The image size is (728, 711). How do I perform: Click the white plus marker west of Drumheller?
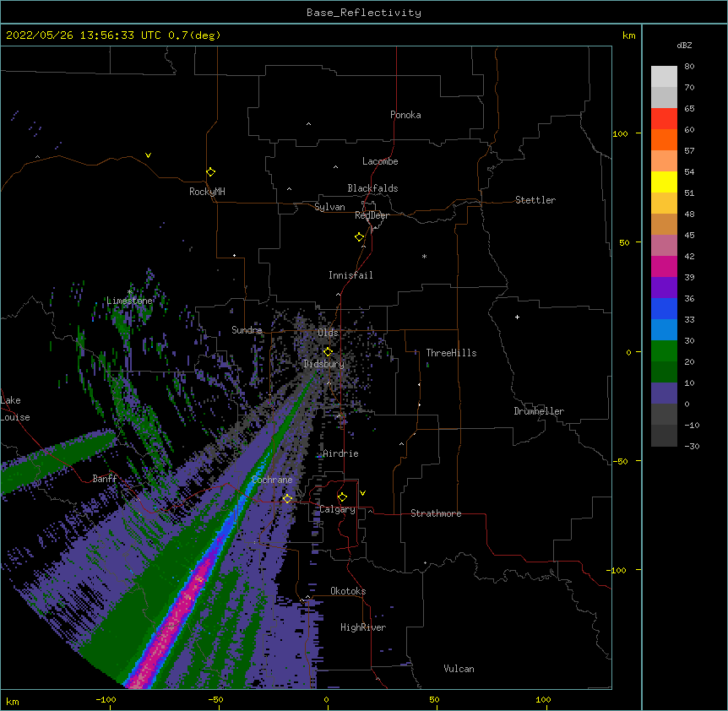click(517, 317)
